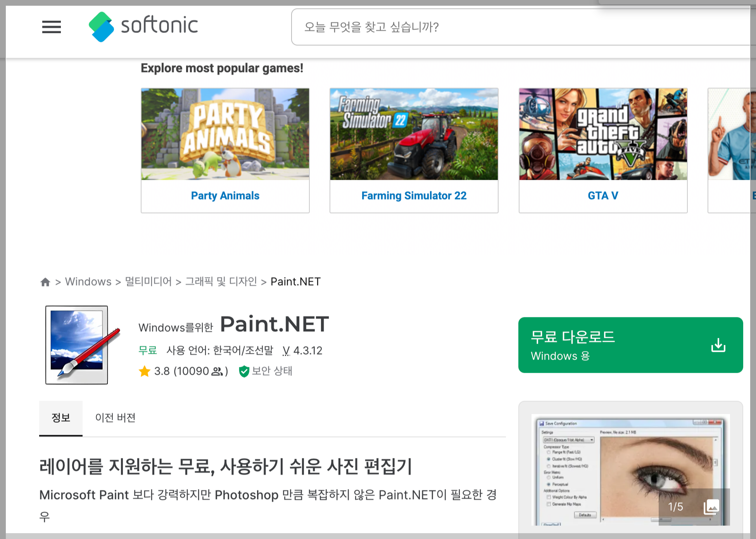Image resolution: width=756 pixels, height=539 pixels.
Task: Click 'Explore most popular games!' heading
Action: [x=222, y=68]
